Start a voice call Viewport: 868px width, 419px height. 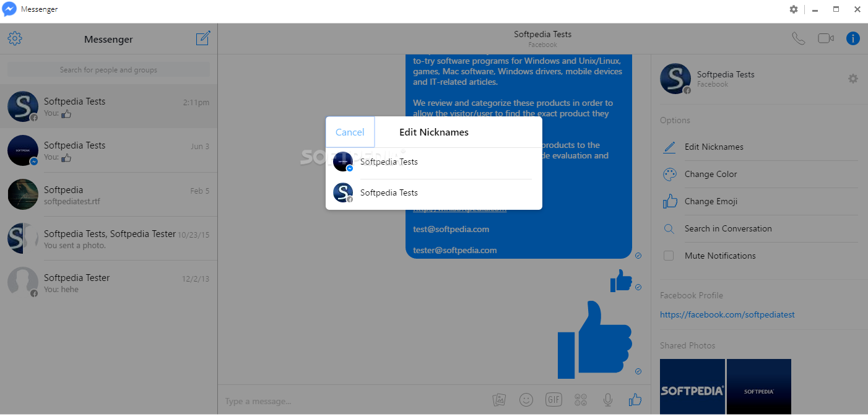(x=798, y=38)
